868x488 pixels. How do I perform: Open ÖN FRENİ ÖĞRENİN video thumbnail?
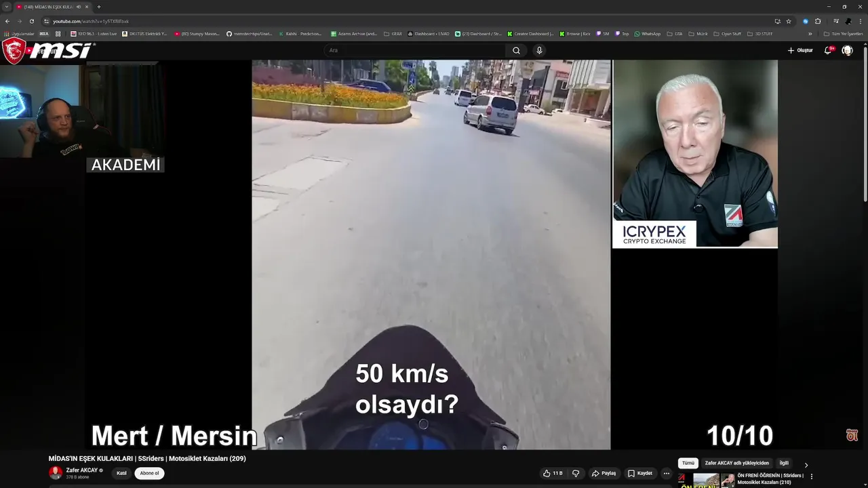tap(707, 480)
